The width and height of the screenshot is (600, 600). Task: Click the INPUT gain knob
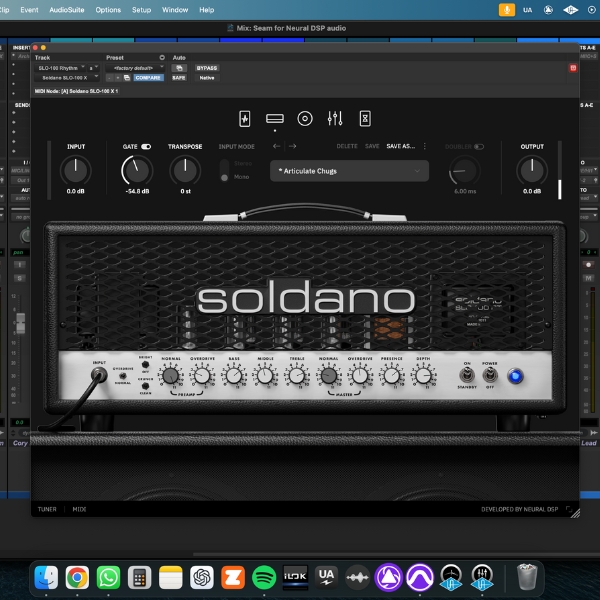75,170
